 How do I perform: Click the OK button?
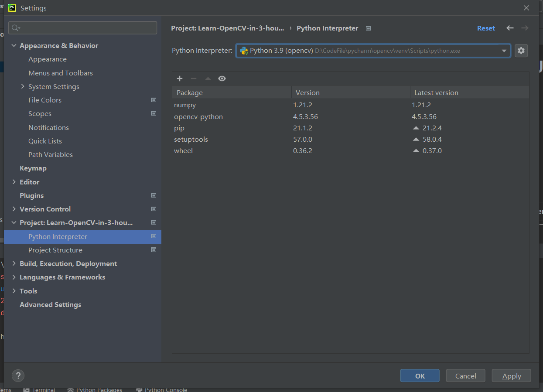click(420, 376)
